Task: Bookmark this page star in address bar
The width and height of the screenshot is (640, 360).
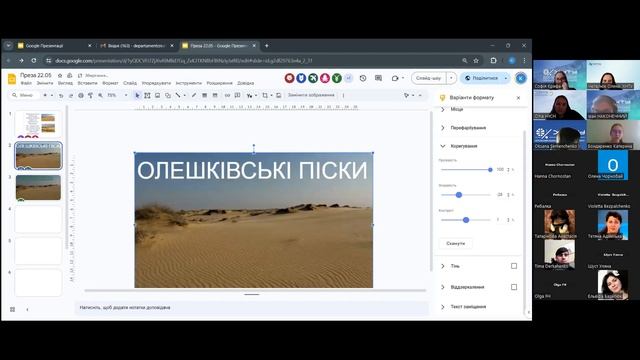Action: click(x=476, y=60)
